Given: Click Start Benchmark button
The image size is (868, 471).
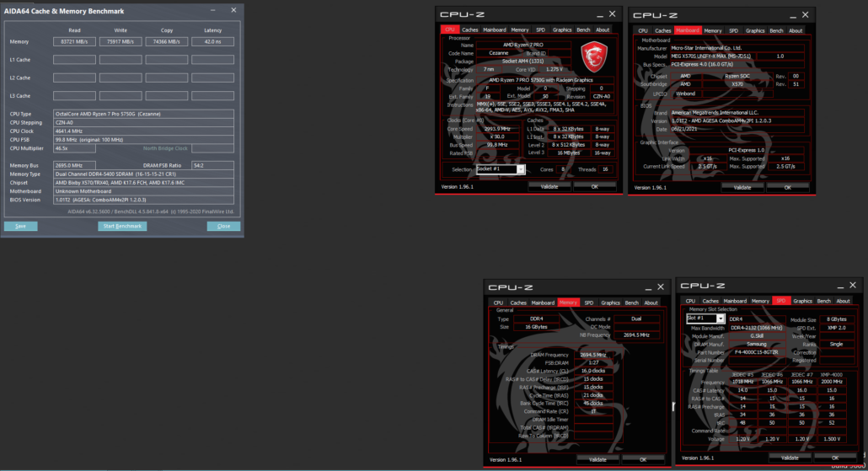Looking at the screenshot, I should 122,226.
